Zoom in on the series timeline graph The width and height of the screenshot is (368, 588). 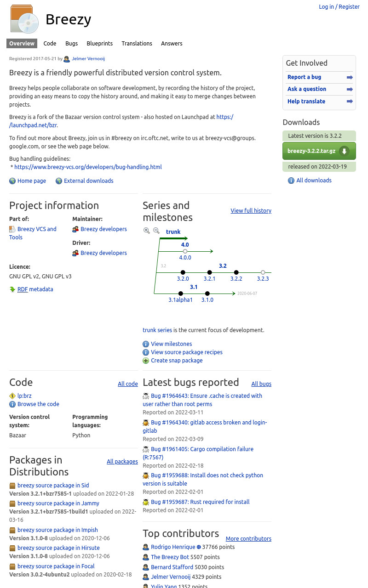click(146, 231)
